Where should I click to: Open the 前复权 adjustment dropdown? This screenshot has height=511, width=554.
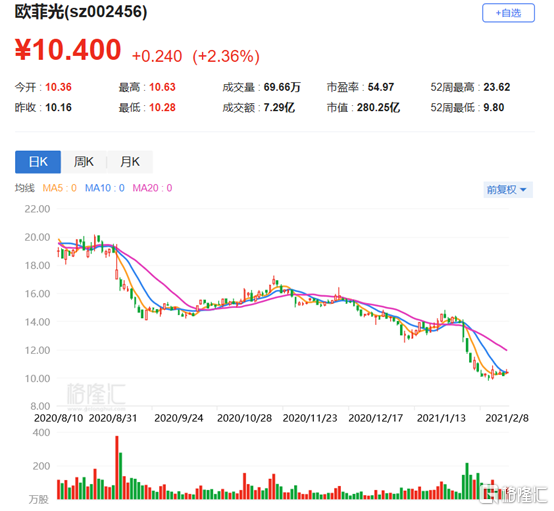(508, 190)
